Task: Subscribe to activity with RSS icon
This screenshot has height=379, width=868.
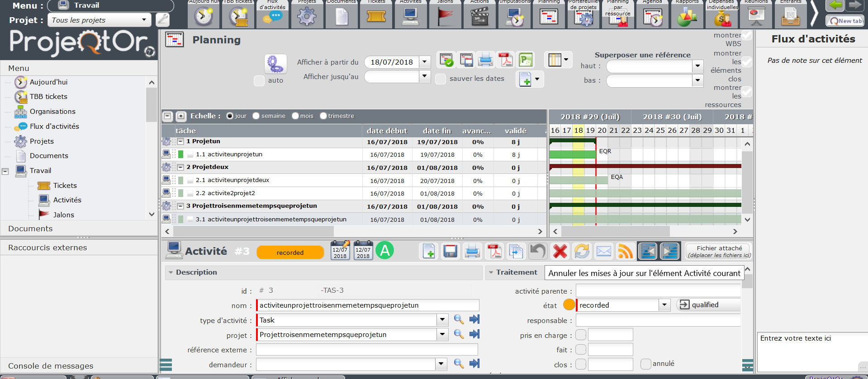Action: coord(625,251)
